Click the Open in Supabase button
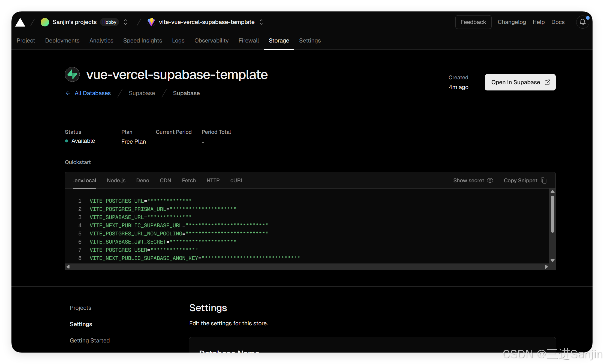Image resolution: width=604 pixels, height=364 pixels. [x=520, y=82]
